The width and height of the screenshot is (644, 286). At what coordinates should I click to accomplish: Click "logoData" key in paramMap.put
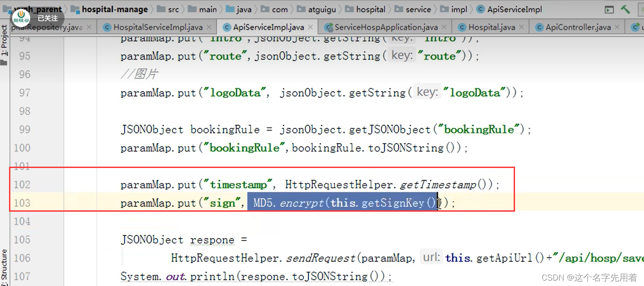tap(235, 93)
